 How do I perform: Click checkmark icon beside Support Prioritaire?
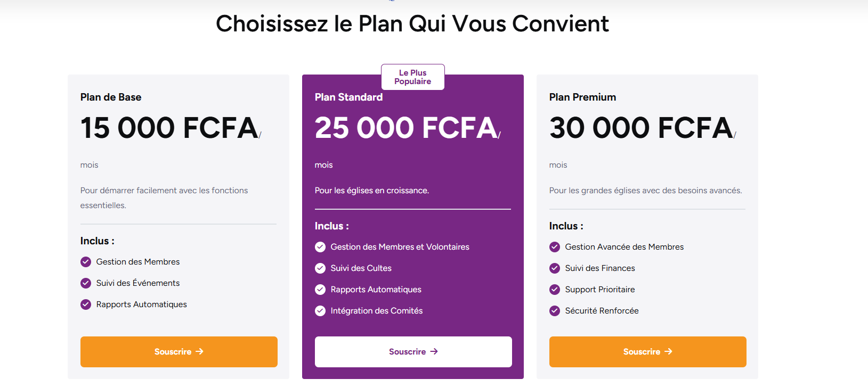[555, 290]
